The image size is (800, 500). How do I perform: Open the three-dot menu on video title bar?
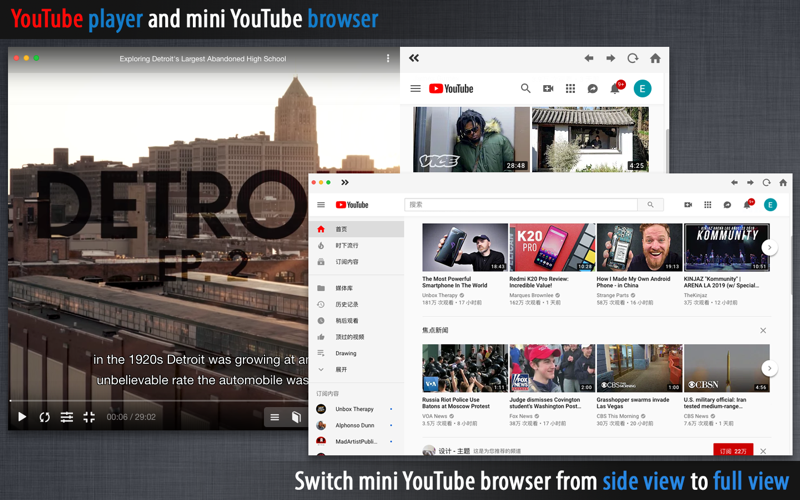[x=388, y=59]
